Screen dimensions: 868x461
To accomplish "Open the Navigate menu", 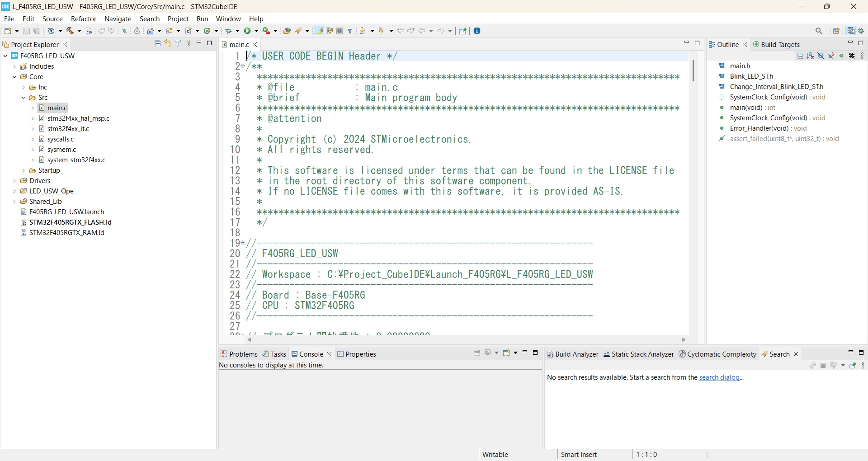I will point(118,19).
